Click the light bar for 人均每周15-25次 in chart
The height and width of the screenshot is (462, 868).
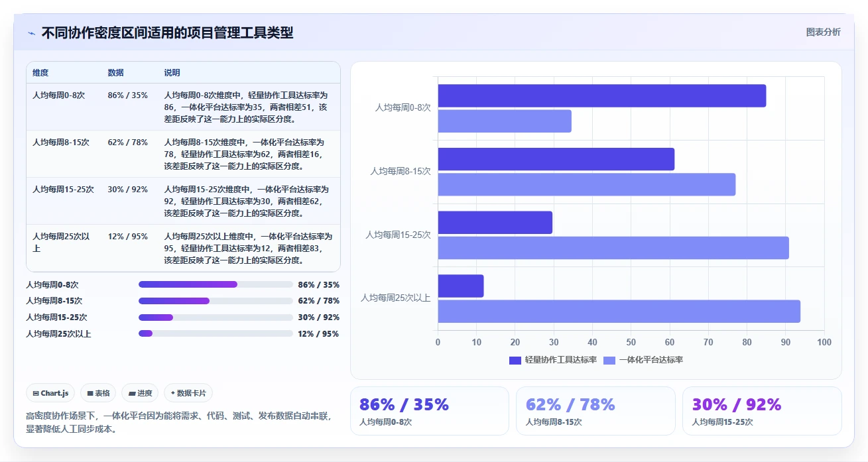[x=613, y=248]
